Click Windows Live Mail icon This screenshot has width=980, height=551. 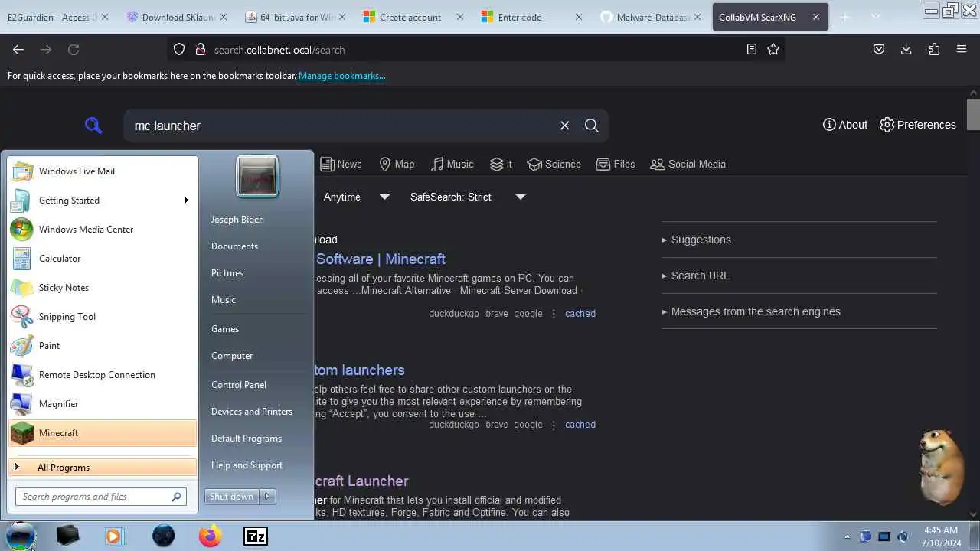[x=22, y=171]
